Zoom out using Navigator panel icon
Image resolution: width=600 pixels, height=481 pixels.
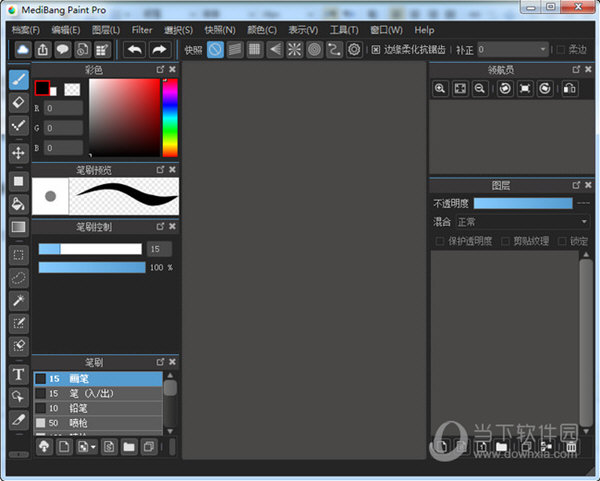[480, 89]
